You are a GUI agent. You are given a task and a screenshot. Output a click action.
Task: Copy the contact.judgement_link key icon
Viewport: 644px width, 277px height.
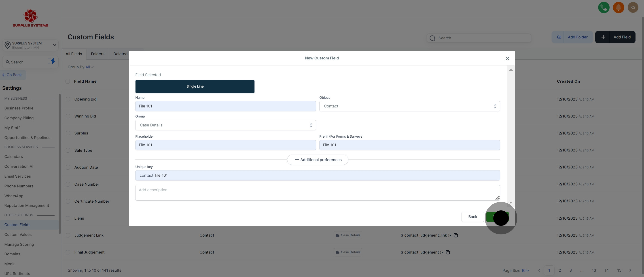(x=456, y=235)
